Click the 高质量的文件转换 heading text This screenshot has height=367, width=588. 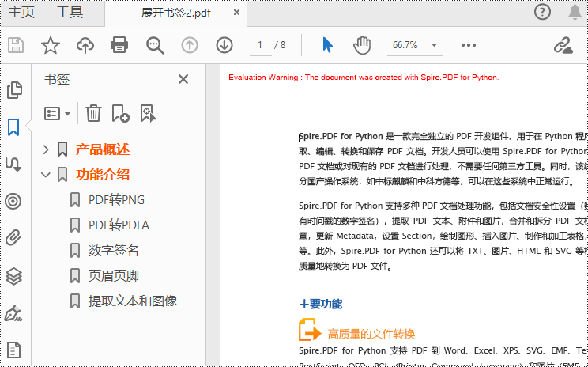click(x=371, y=334)
